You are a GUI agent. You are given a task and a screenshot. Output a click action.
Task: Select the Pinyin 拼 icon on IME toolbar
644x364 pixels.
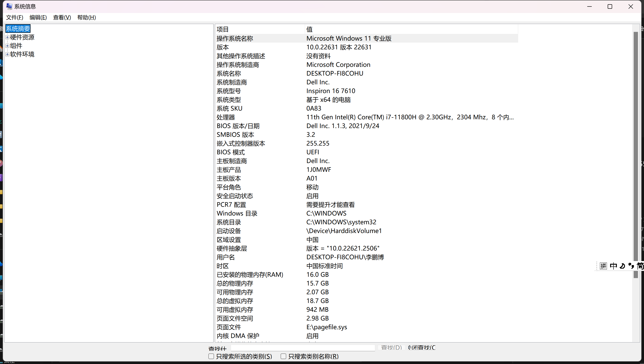click(603, 266)
